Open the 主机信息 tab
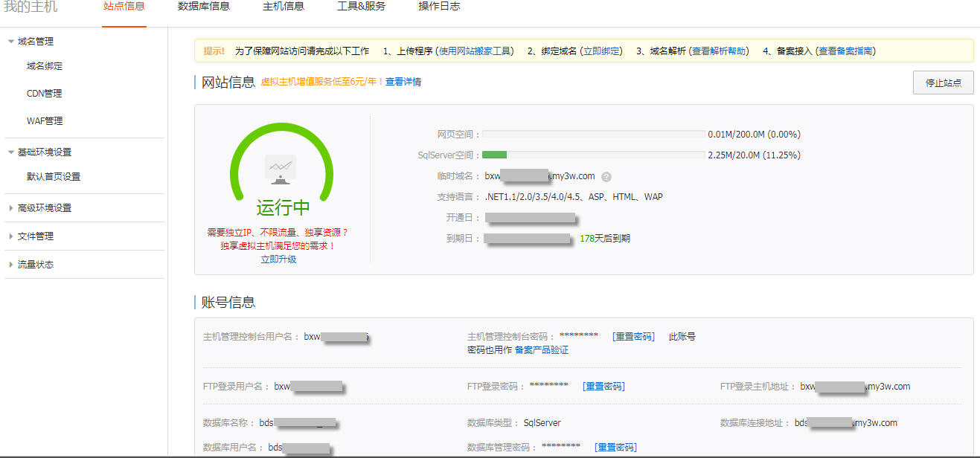 pyautogui.click(x=284, y=7)
